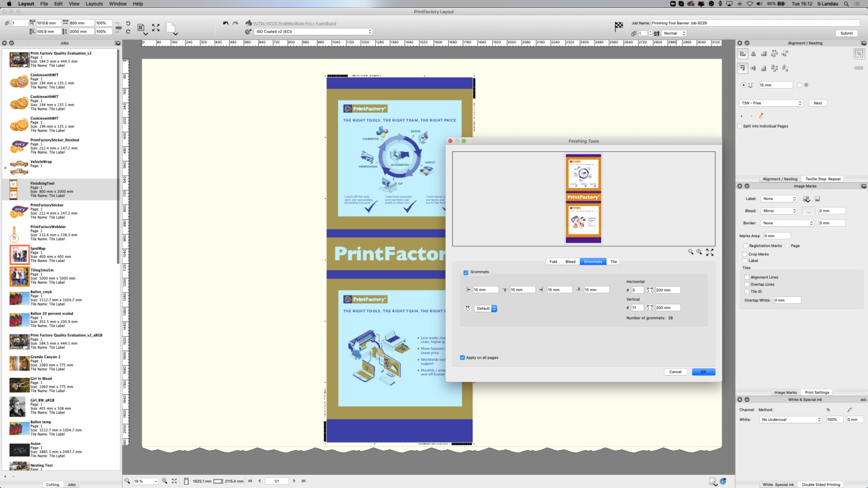Expand the VehicleWrap job entry
This screenshot has width=868, height=488.
click(6, 168)
